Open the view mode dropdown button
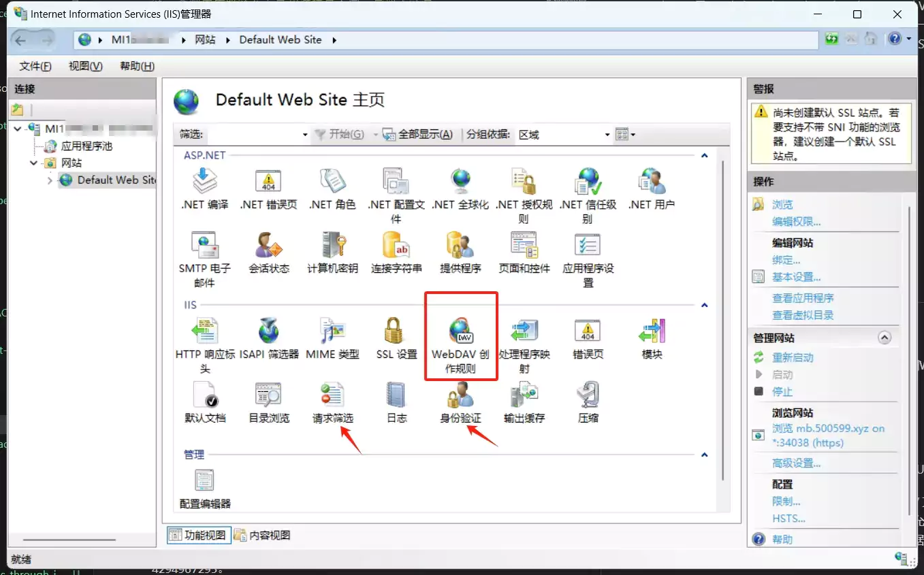 point(625,135)
